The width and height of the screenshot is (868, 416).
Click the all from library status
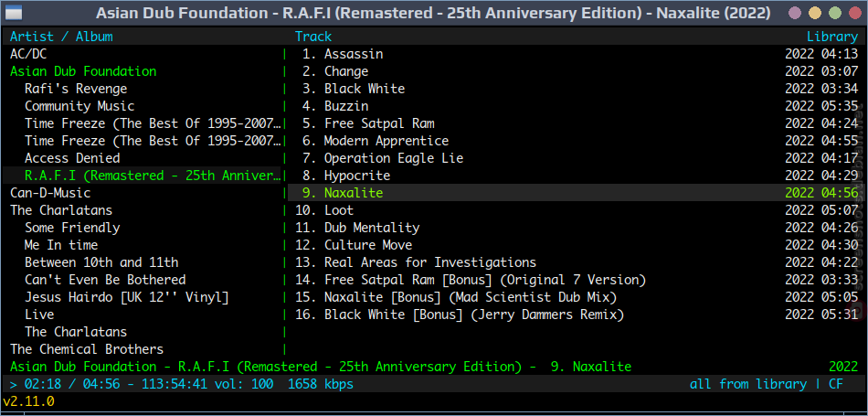pos(748,384)
